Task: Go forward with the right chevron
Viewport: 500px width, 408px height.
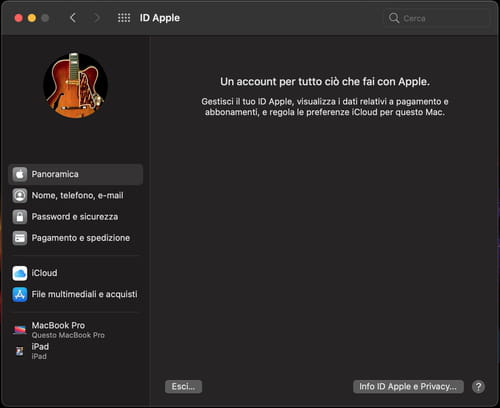Action: click(x=96, y=18)
